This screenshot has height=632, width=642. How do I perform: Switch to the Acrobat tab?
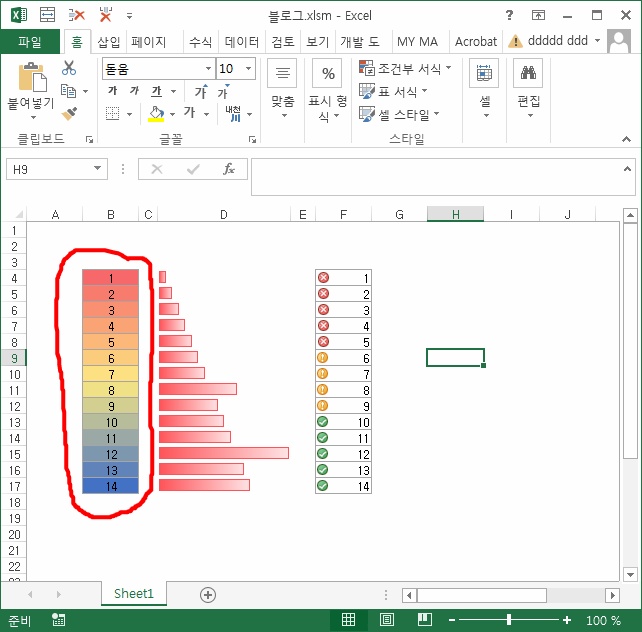pos(476,41)
